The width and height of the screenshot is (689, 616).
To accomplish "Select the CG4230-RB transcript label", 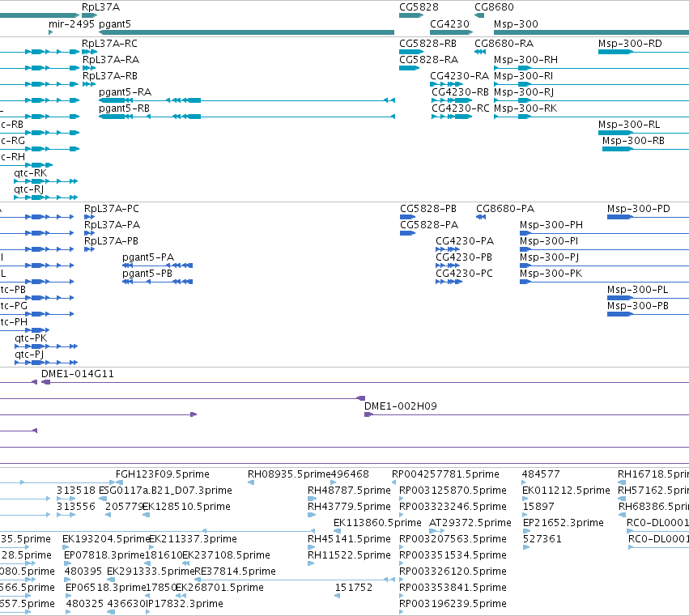I will pyautogui.click(x=460, y=92).
